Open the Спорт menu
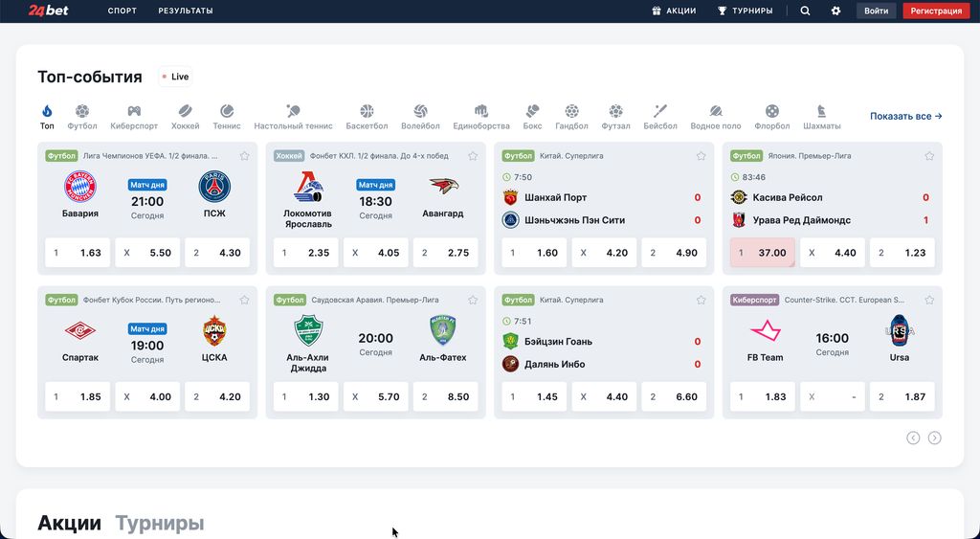 122,11
